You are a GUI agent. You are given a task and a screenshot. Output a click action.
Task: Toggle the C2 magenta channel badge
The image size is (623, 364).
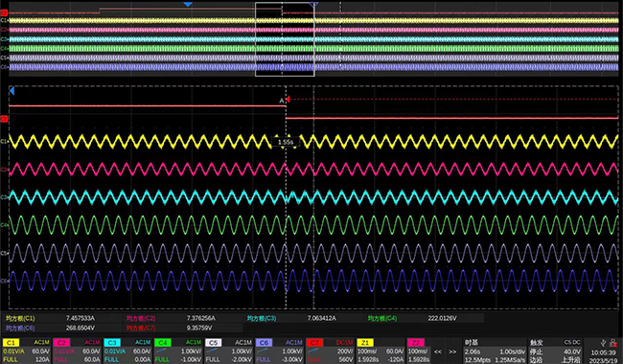tap(61, 343)
